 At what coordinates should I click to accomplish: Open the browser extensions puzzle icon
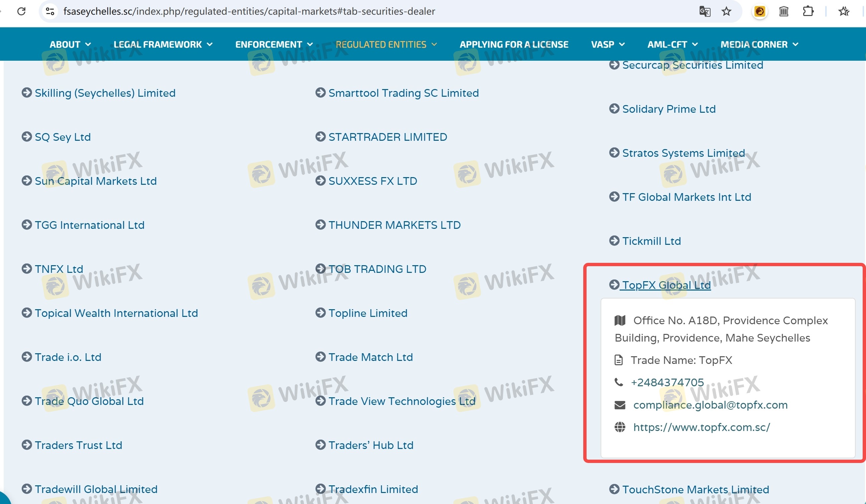point(808,11)
